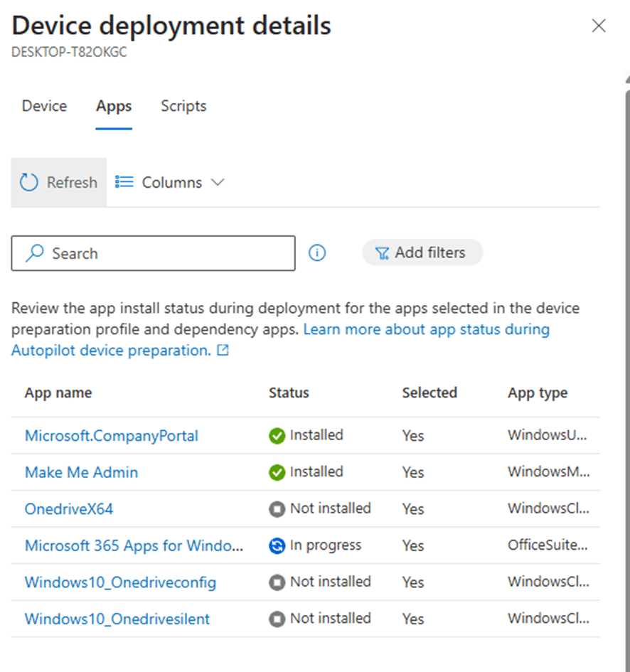This screenshot has width=630, height=672.
Task: Open Microsoft 365 Apps for Windows link
Action: [134, 545]
